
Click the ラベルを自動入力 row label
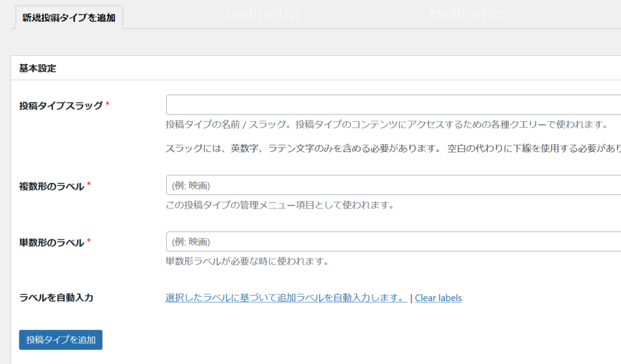[56, 298]
